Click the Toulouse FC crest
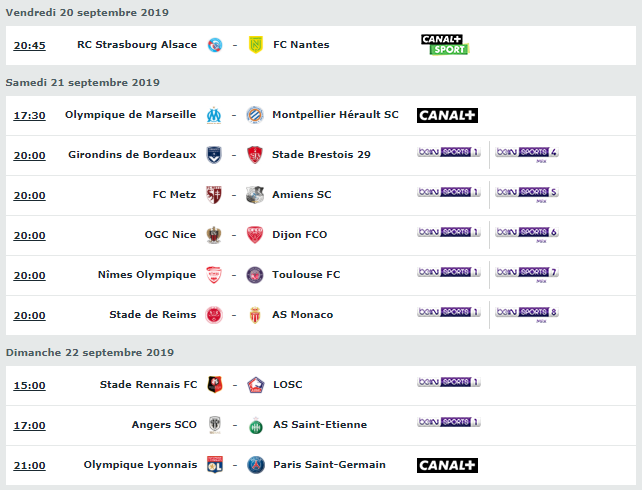 point(255,275)
